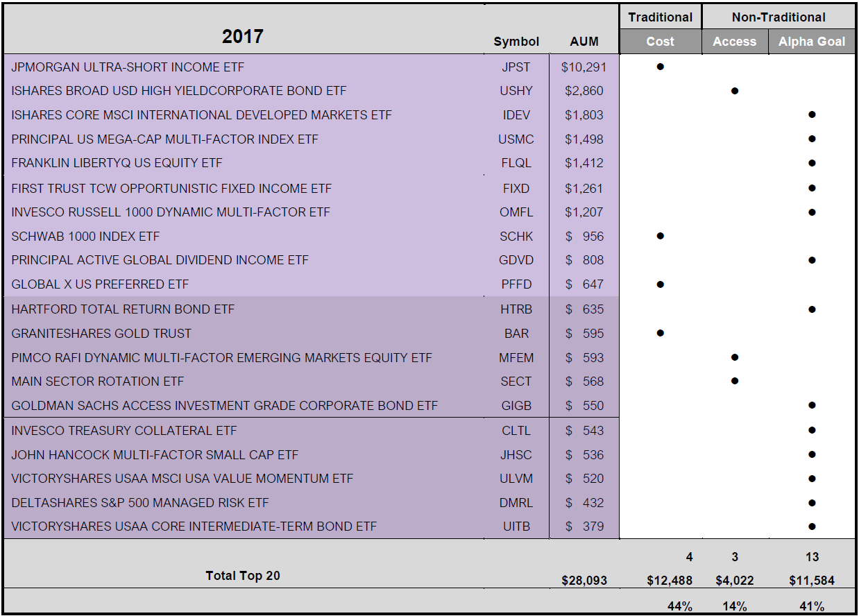
Task: Click the $10,291 AUM value
Action: coord(584,67)
